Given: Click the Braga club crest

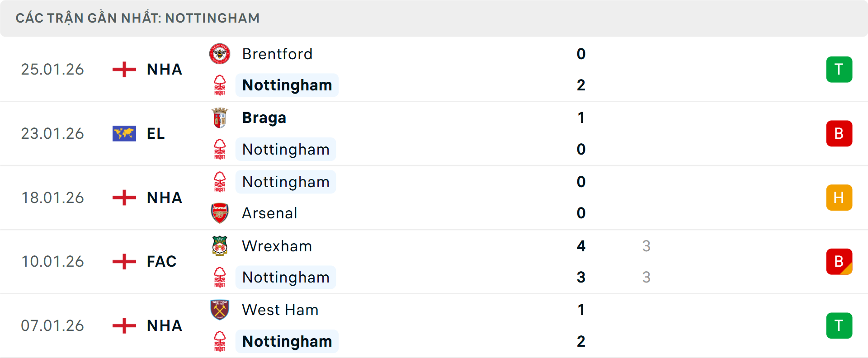Looking at the screenshot, I should coord(220,118).
